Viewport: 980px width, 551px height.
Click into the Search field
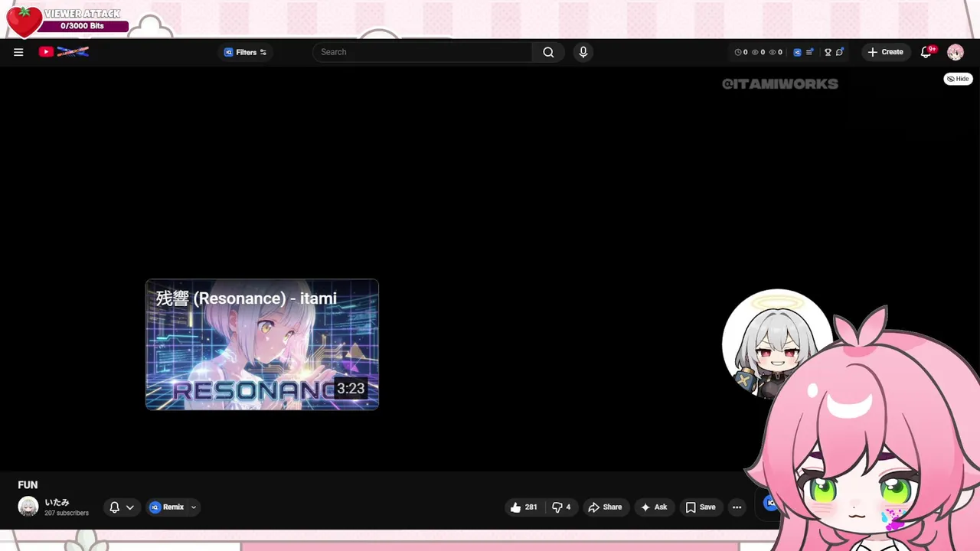pos(422,52)
